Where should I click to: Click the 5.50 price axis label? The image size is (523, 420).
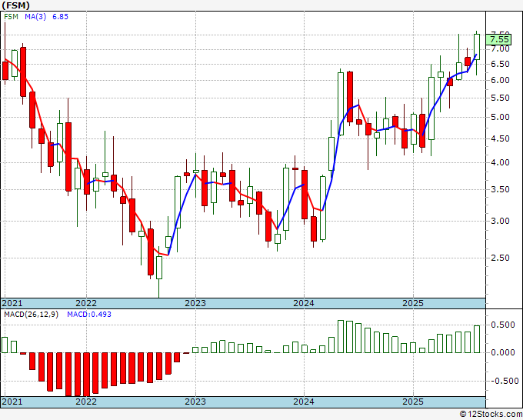[500, 98]
